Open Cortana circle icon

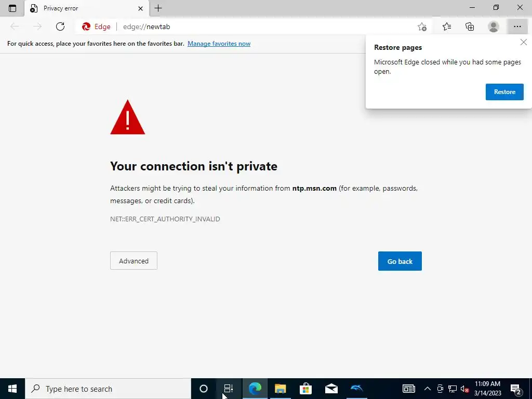point(204,389)
